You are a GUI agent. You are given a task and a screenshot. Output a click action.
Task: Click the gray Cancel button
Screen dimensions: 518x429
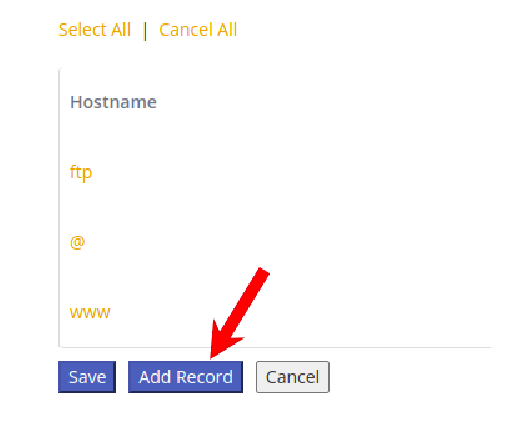(293, 377)
